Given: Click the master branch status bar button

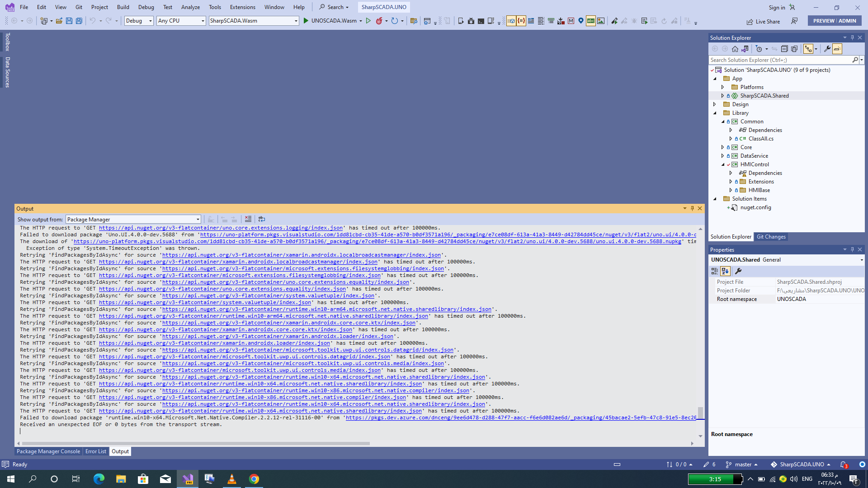Looking at the screenshot, I should coord(741,465).
